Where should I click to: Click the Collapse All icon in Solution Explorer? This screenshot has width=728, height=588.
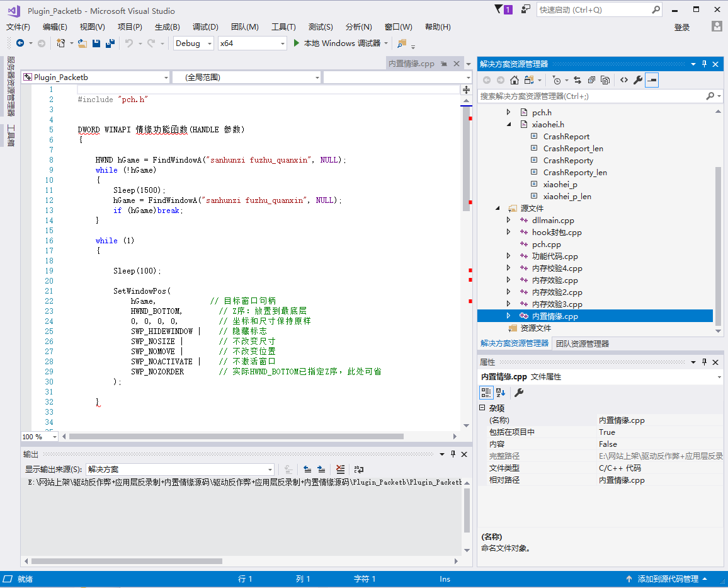click(x=591, y=80)
